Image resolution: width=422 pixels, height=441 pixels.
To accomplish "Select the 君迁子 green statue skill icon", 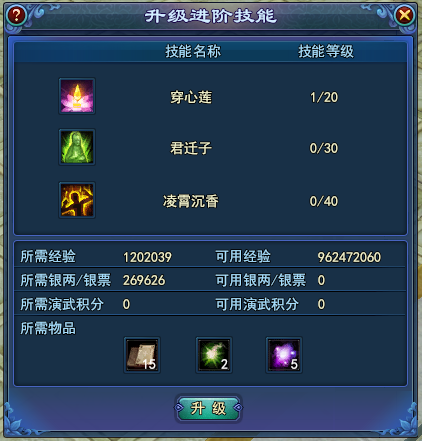I will tap(77, 147).
